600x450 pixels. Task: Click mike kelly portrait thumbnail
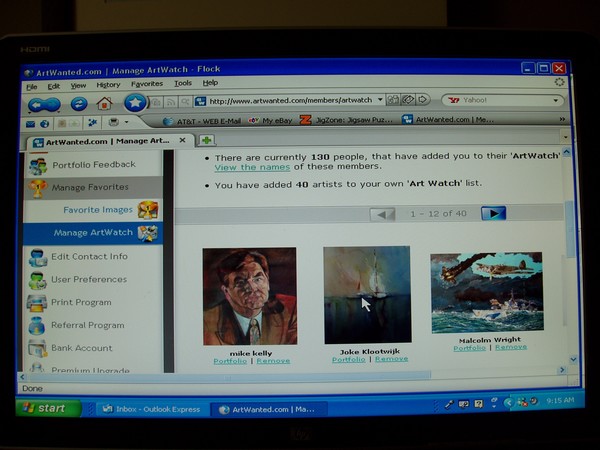tap(250, 297)
